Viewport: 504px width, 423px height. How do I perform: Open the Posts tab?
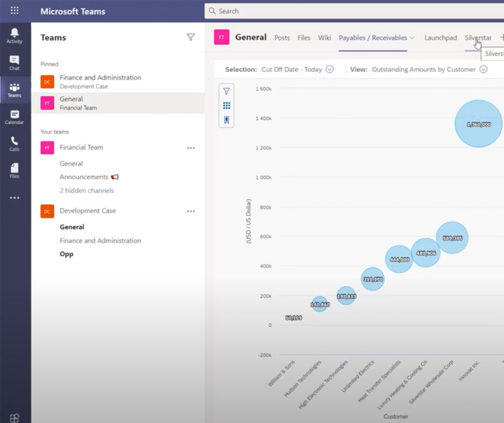282,38
